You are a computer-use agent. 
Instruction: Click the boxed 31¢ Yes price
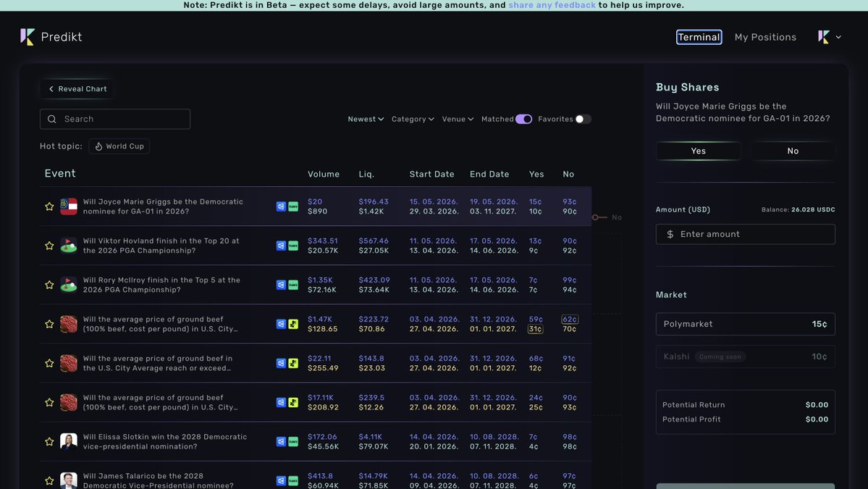[x=535, y=329]
